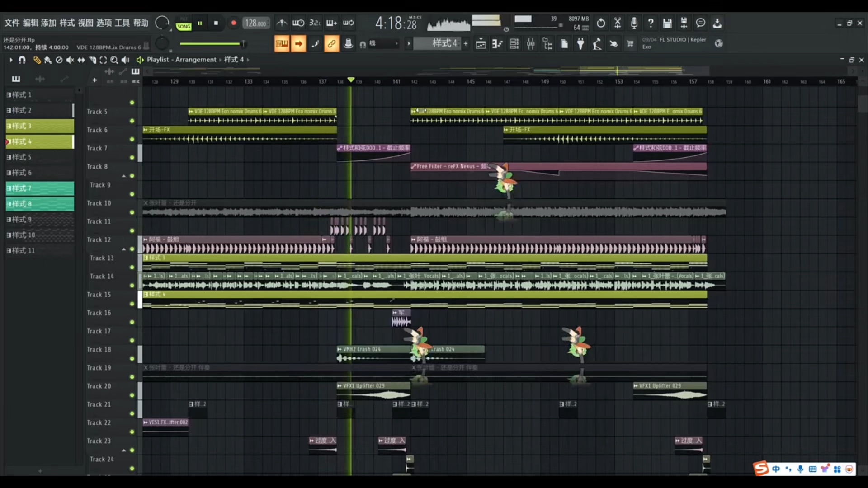Open the 选项 menu
The width and height of the screenshot is (868, 488).
click(104, 23)
